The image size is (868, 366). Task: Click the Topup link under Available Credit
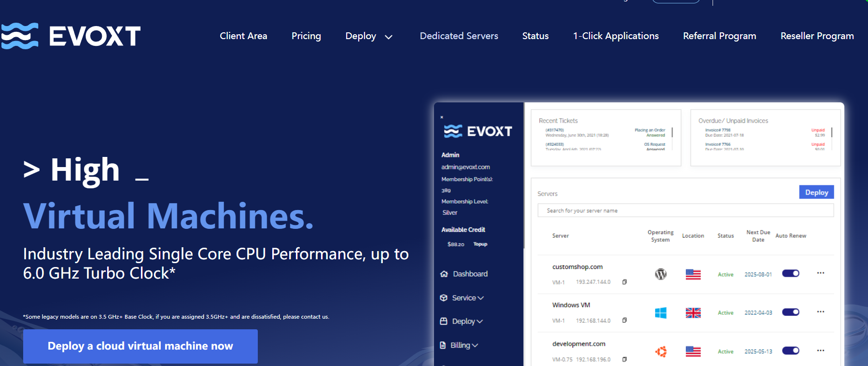pos(480,244)
